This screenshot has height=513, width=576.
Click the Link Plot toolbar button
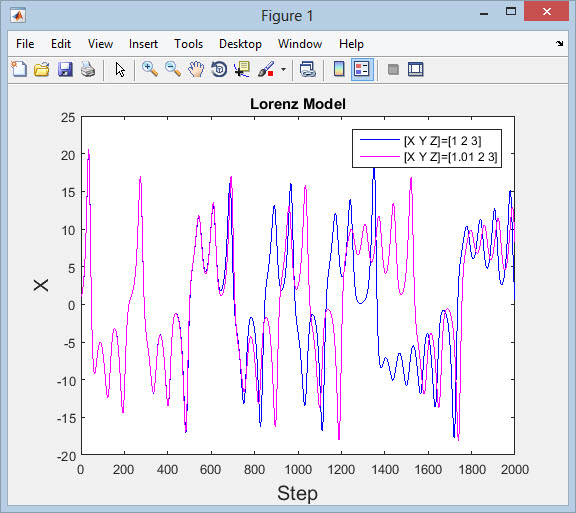(x=307, y=69)
